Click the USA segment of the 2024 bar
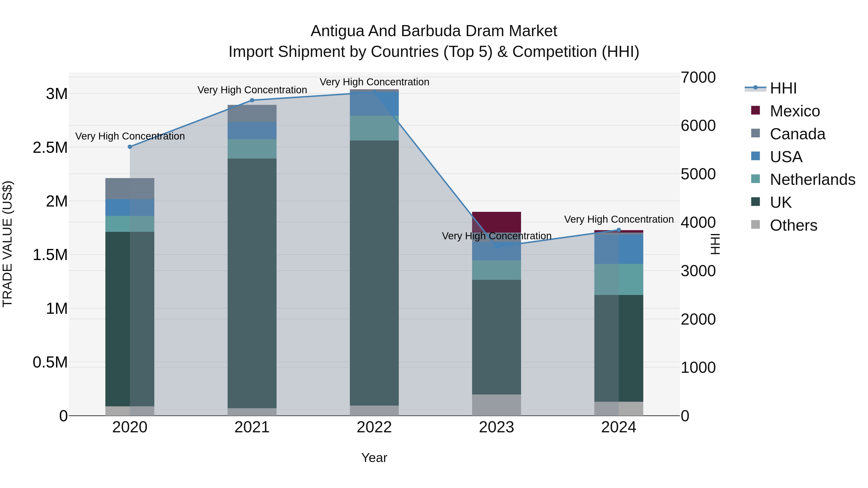 [x=619, y=249]
